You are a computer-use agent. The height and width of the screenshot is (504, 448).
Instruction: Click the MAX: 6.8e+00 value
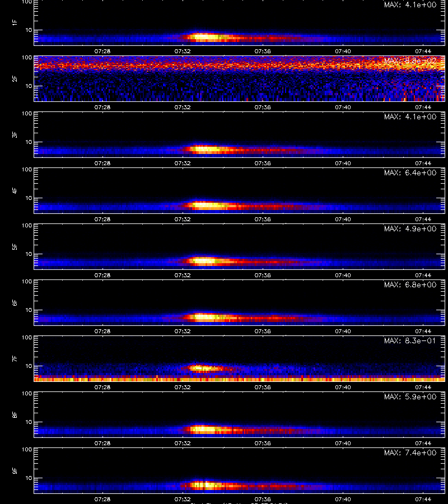410,284
